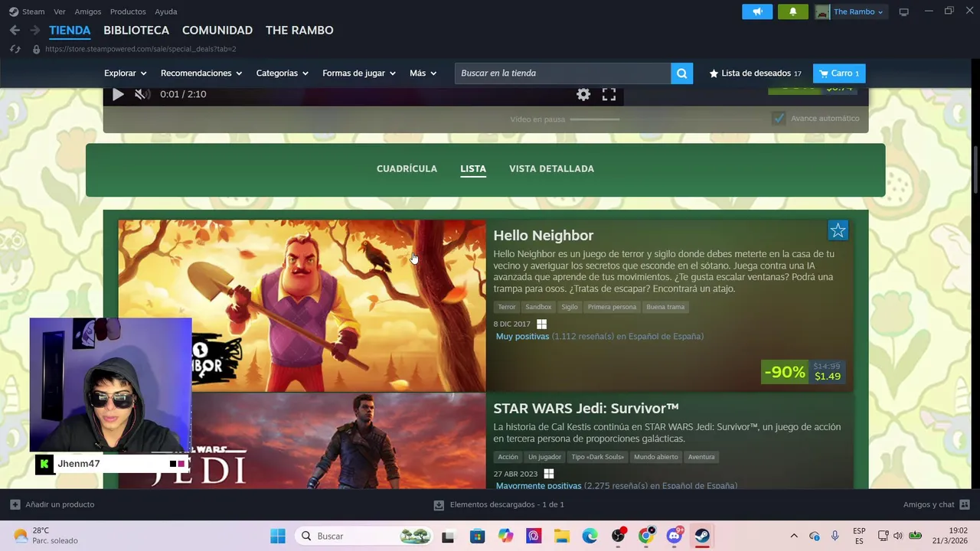Viewport: 980px width, 551px height.
Task: Click the store URL address
Action: pyautogui.click(x=141, y=49)
